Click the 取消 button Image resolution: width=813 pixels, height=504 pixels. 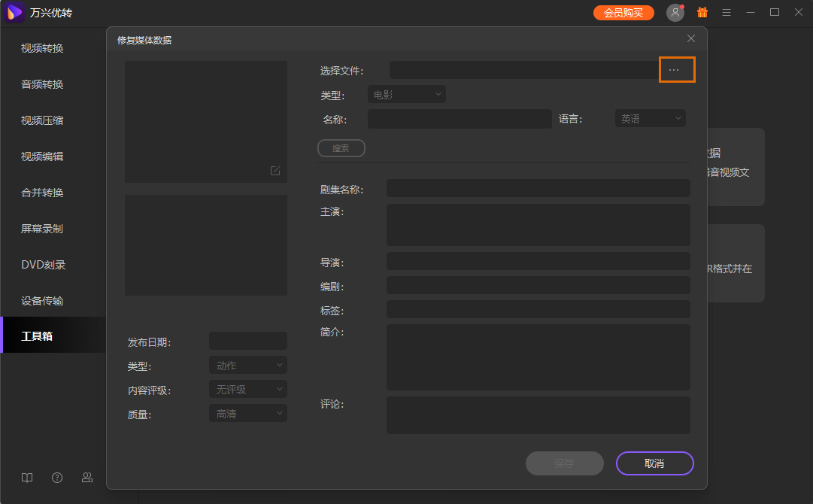[x=654, y=463]
